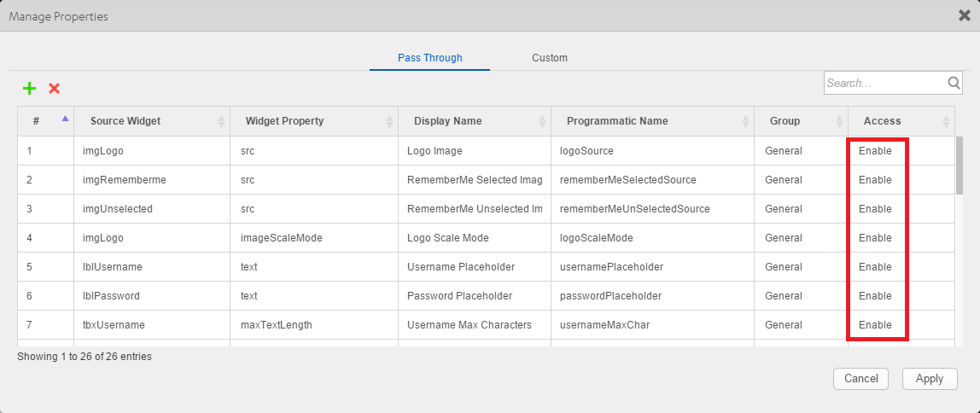
Task: Click the search magnifier icon
Action: pyautogui.click(x=954, y=83)
